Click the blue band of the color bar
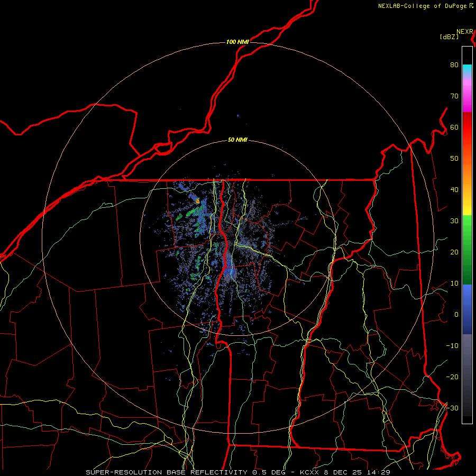 coord(467,309)
